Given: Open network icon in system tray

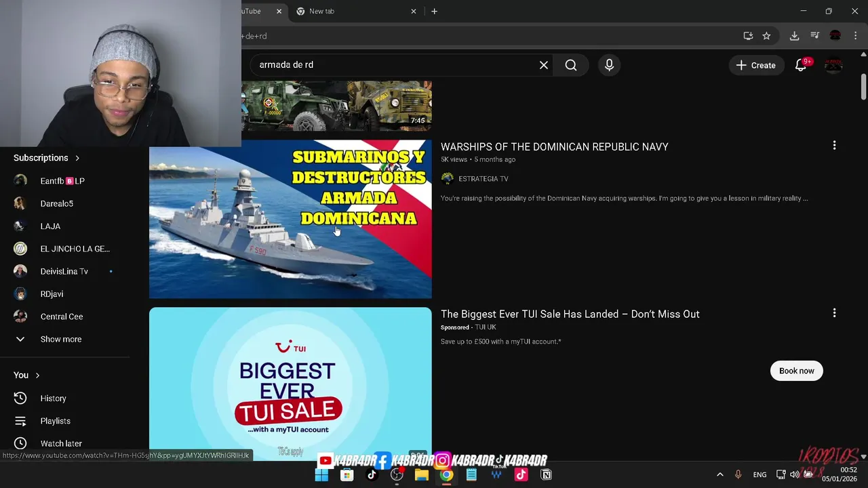Looking at the screenshot, I should click(781, 474).
